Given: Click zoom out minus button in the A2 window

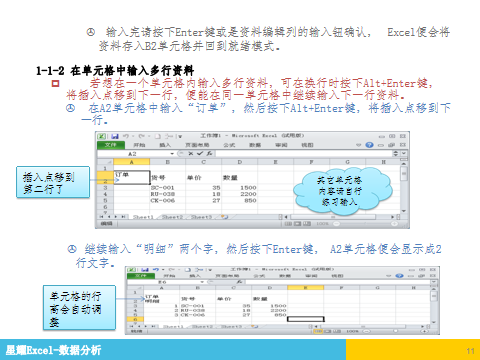Looking at the screenshot, I should (x=336, y=224).
